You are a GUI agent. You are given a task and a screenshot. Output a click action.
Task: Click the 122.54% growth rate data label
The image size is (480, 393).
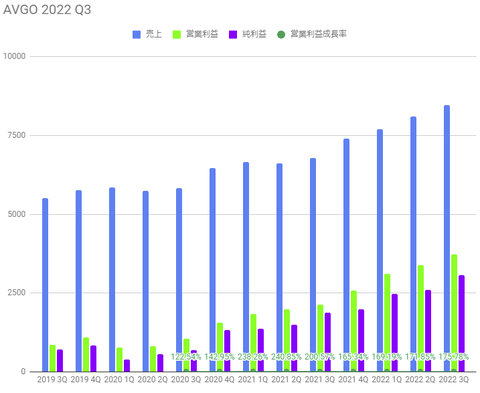tap(186, 357)
